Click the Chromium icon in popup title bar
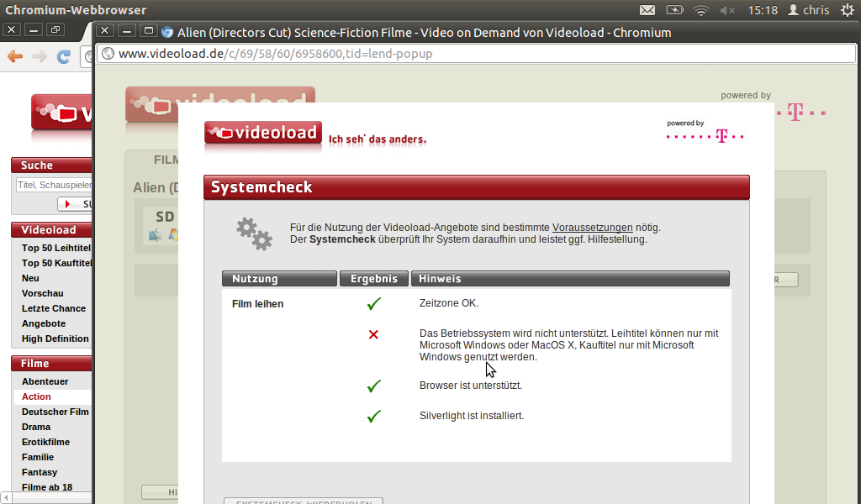Screen dimensions: 861x504 tap(167, 33)
